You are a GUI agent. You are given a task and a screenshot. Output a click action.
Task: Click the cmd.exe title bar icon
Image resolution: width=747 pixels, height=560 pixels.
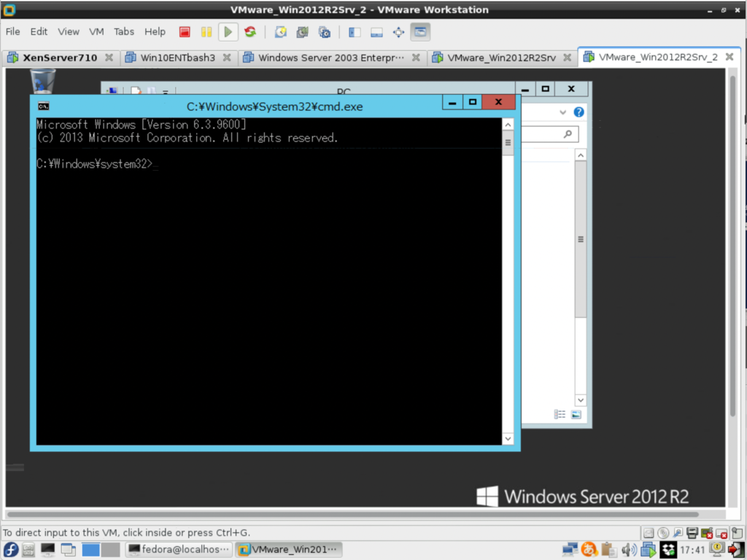[43, 106]
